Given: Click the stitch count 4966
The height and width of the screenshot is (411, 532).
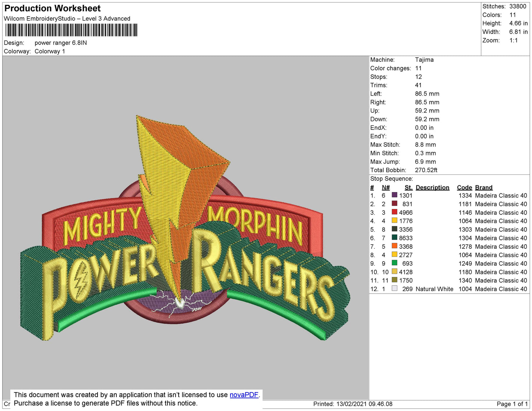Looking at the screenshot, I should [x=406, y=212].
